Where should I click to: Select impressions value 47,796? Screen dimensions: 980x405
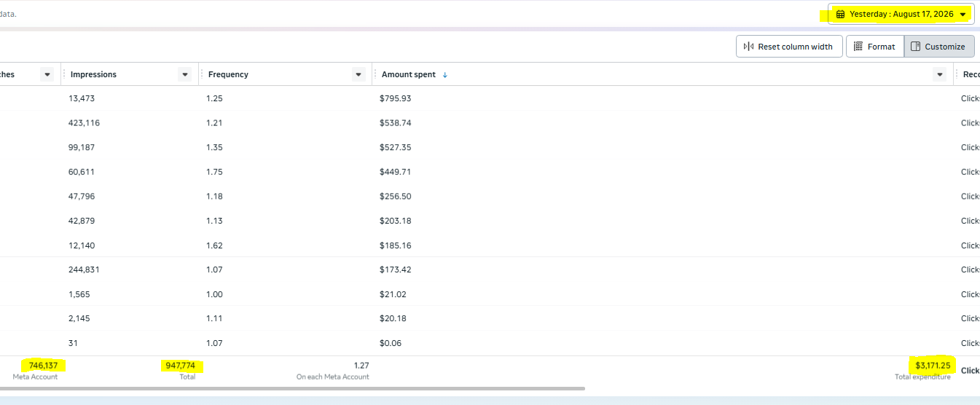tap(82, 196)
